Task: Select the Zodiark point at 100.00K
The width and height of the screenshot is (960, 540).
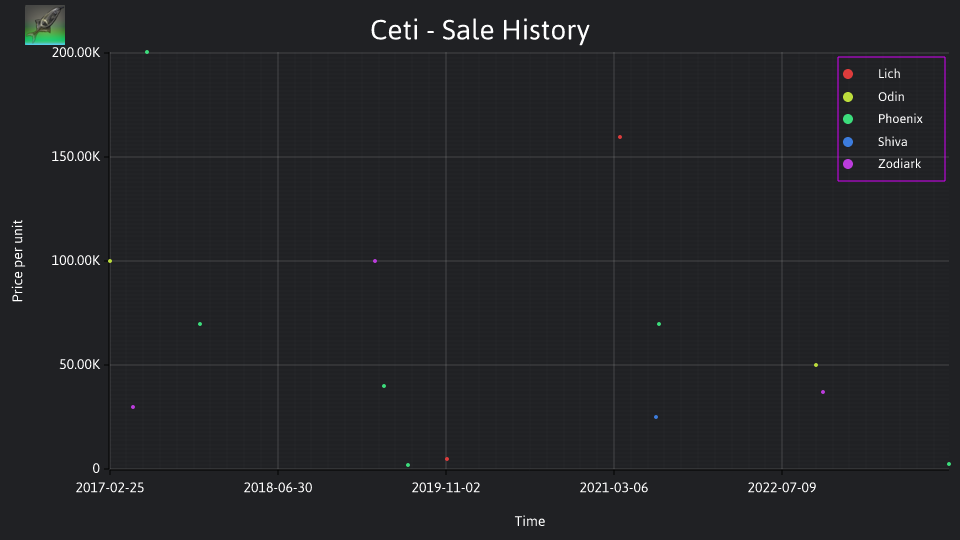Action: (x=375, y=261)
